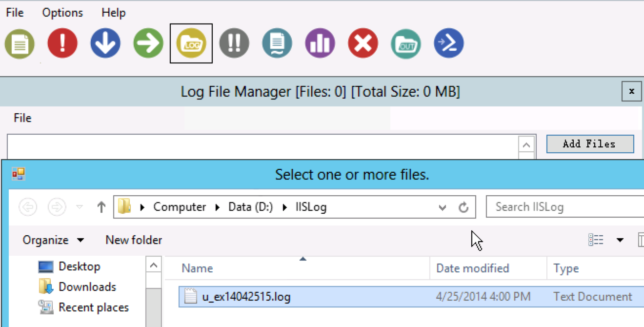Click the blue down arrow icon
Screen dimensions: 644x327
[105, 43]
